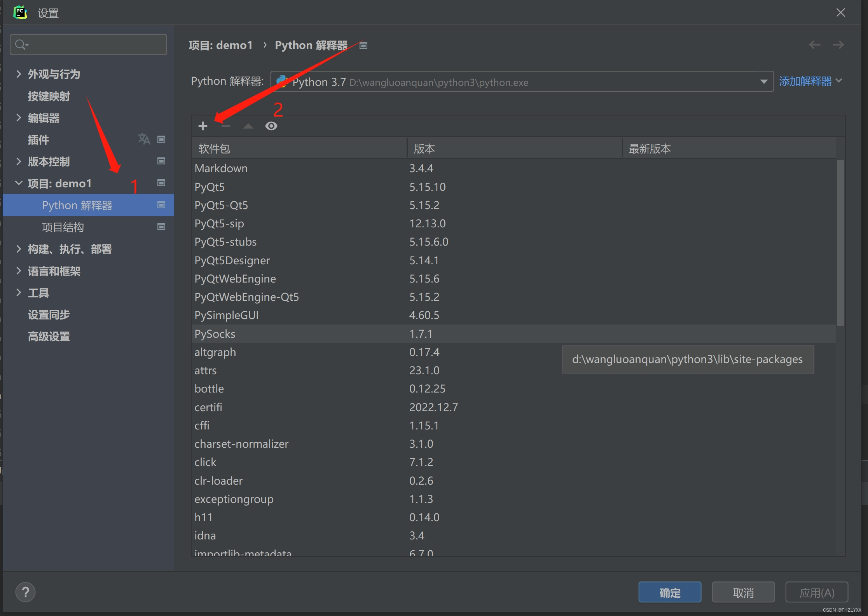Viewport: 868px width, 616px height.
Task: Open 按键映射 settings
Action: 49,96
